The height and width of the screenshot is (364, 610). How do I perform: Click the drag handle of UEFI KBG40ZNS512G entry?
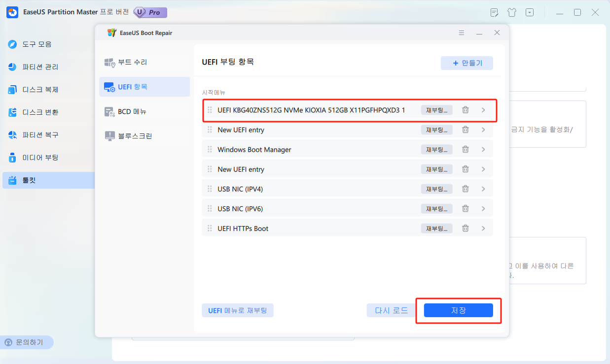pos(210,110)
